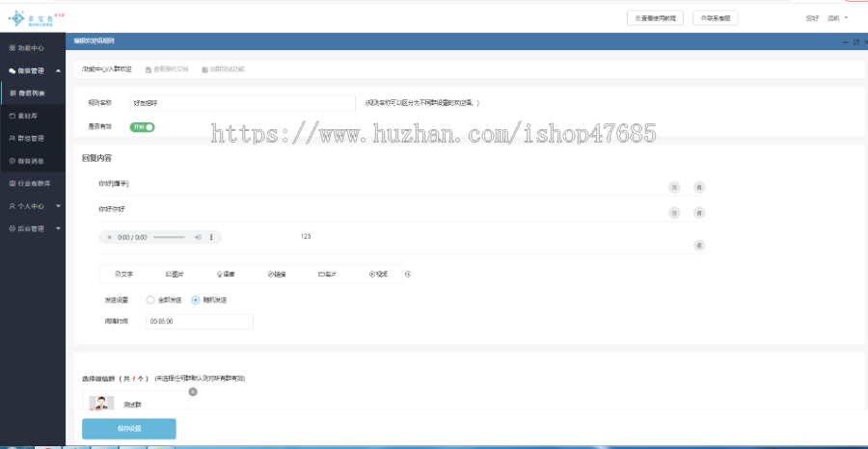868x449 pixels.
Task: Mute the audio player volume
Action: click(x=198, y=237)
